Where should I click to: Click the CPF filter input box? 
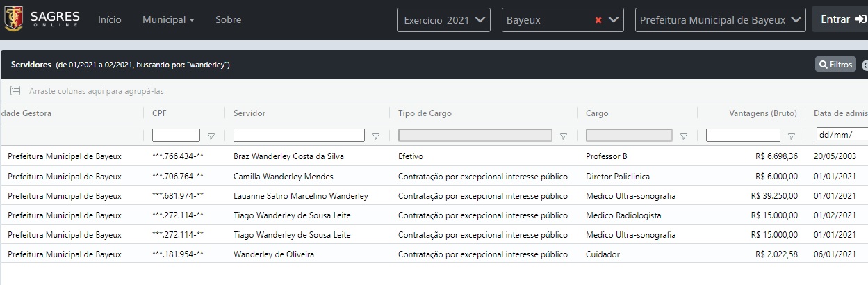176,136
